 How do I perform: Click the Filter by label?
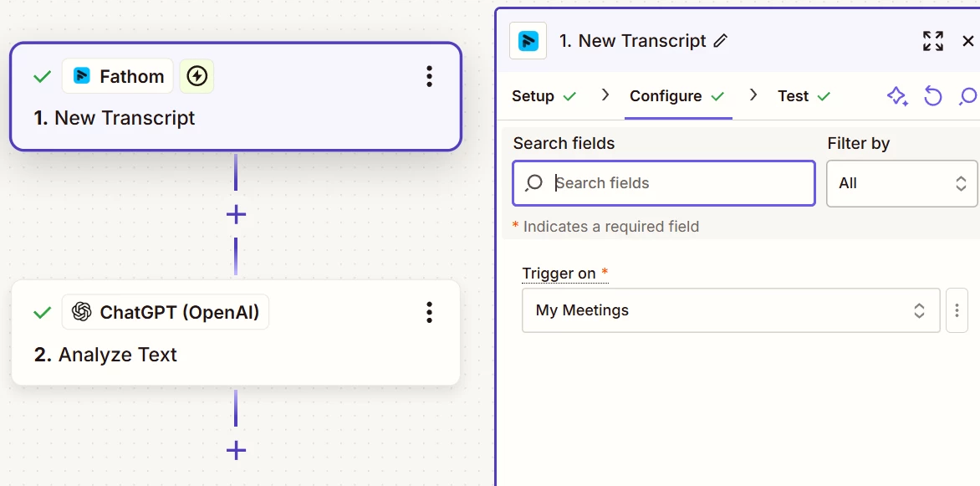pyautogui.click(x=858, y=143)
